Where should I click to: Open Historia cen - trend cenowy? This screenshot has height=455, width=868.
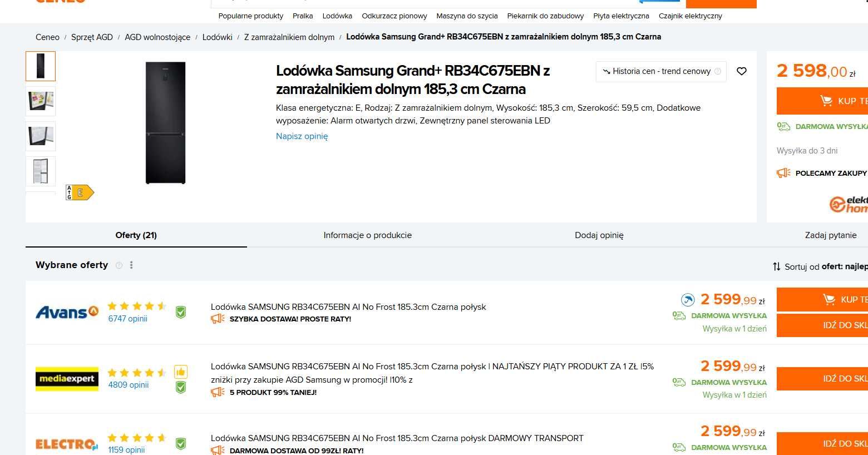click(x=661, y=71)
